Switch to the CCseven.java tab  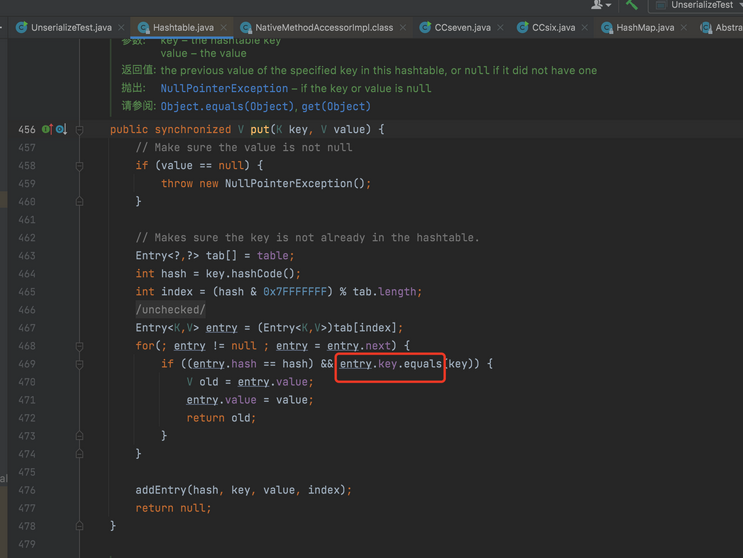click(x=462, y=27)
